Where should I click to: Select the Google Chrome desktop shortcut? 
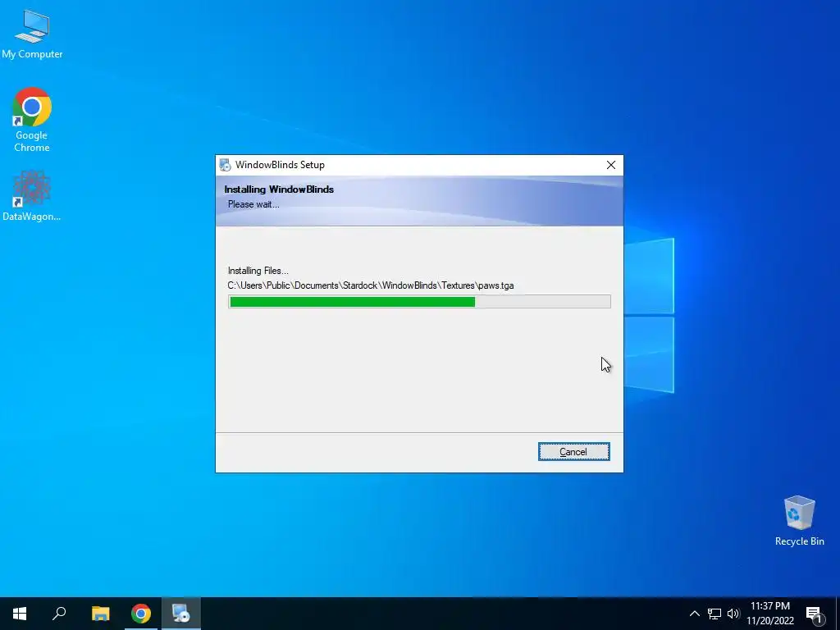click(32, 120)
